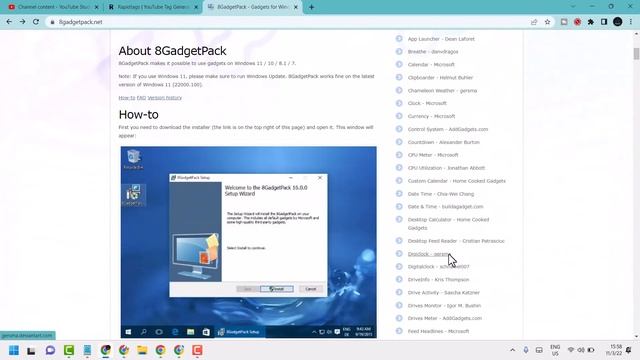Open the CPU Utilization - Jonathan Abbott entry
Screen dimensions: 640x360
tap(446, 168)
